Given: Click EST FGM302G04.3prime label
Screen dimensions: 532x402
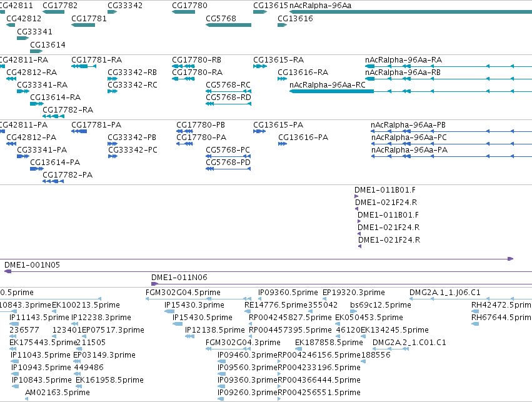Looking at the screenshot, I should (x=243, y=342).
